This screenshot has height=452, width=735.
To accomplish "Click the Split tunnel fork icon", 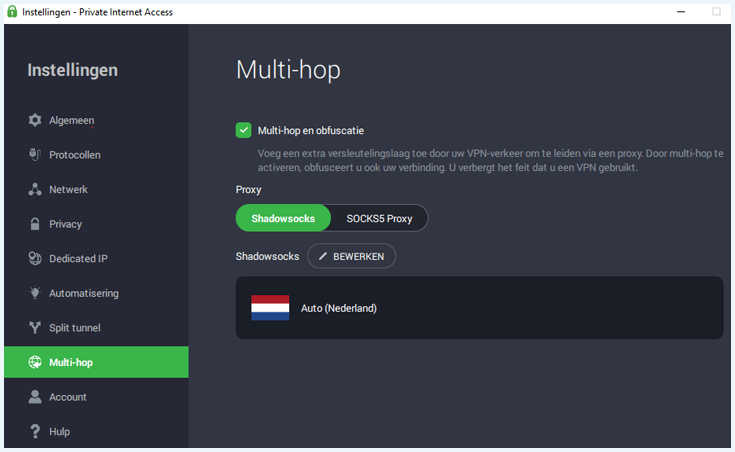I will click(x=35, y=328).
